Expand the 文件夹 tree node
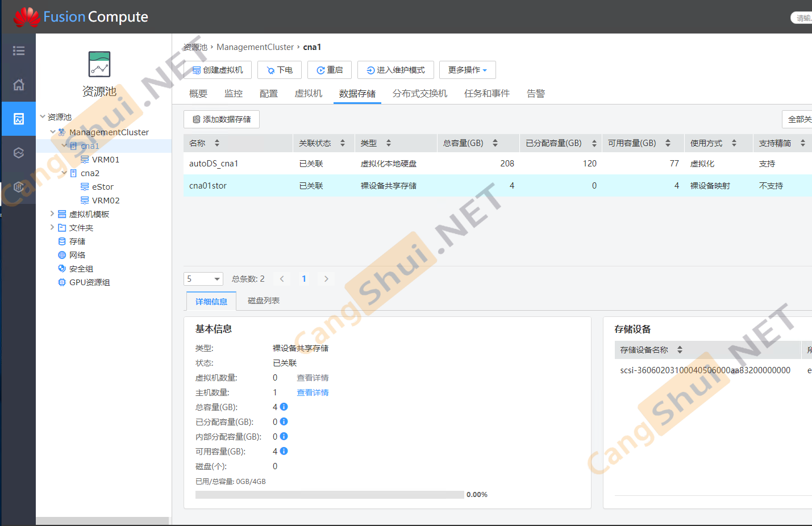Image resolution: width=812 pixels, height=526 pixels. [52, 227]
